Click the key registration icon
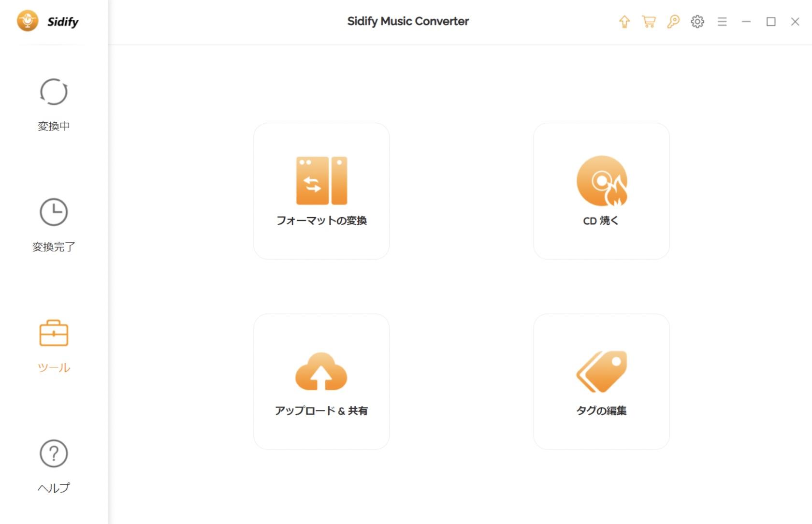This screenshot has height=524, width=812. click(673, 22)
